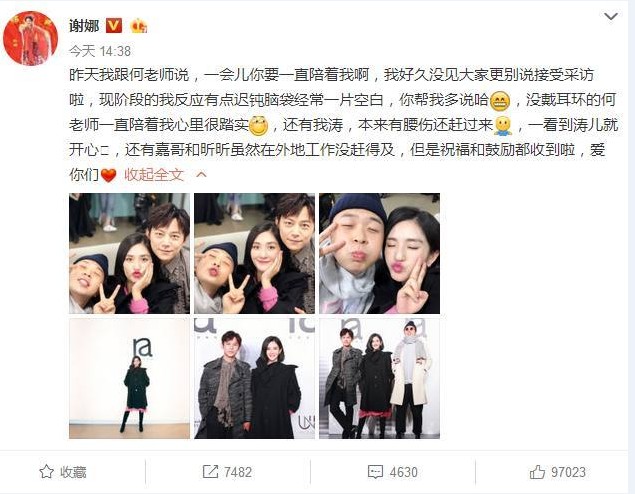Click the star favorite icon
Screen dimensions: 635x494
pyautogui.click(x=46, y=472)
